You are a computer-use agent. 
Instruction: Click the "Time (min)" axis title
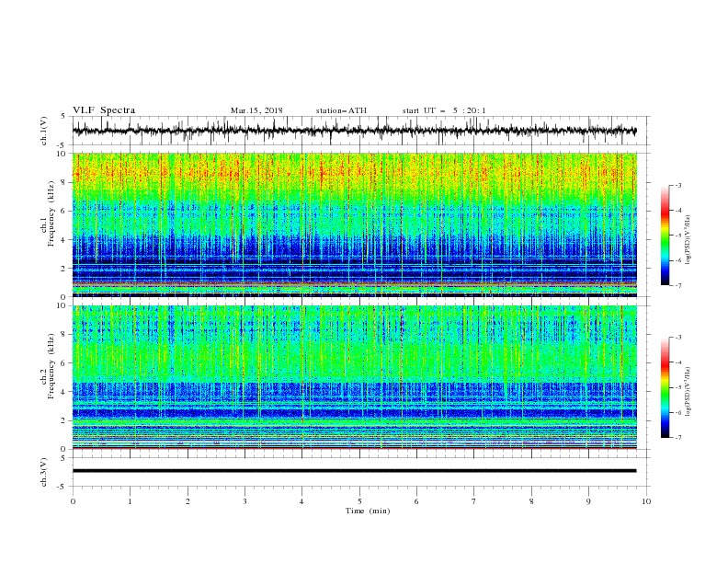pyautogui.click(x=368, y=511)
